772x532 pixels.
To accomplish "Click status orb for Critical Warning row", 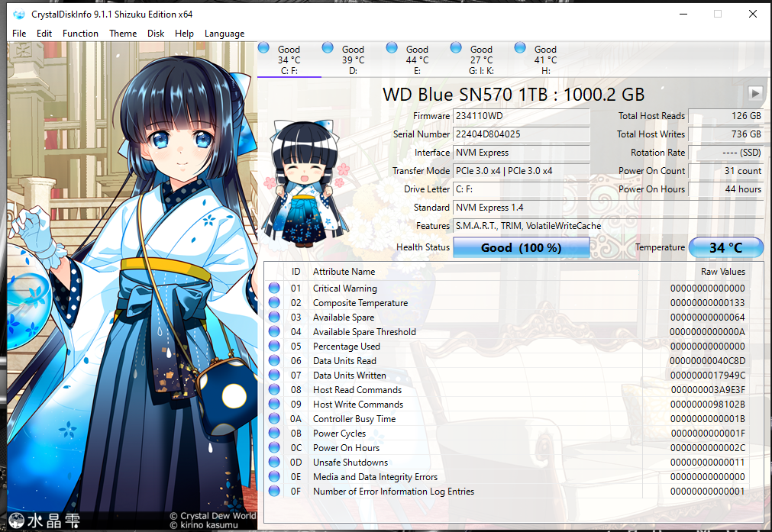I will coord(274,288).
